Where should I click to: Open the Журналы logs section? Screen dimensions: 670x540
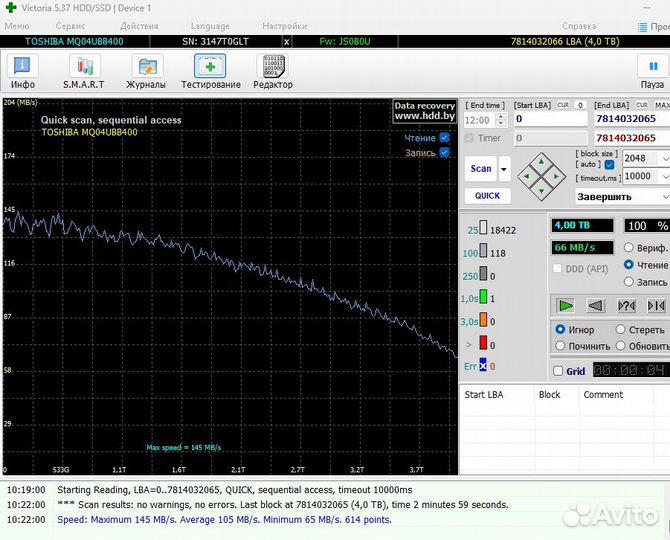(146, 71)
